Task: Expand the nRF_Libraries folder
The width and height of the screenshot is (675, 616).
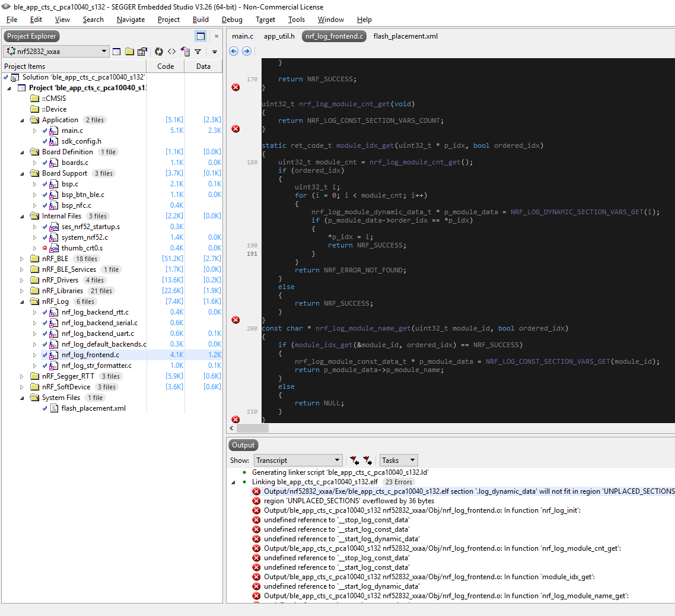Action: 21,291
